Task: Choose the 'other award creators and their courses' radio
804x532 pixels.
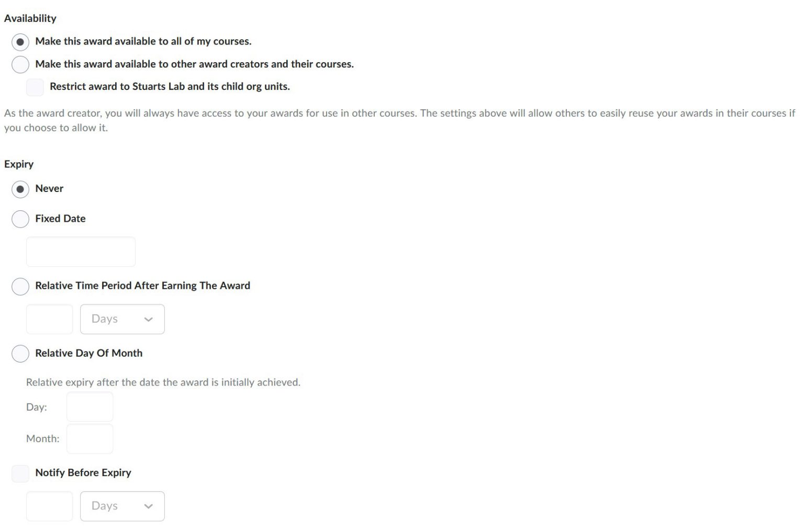Action: point(20,64)
